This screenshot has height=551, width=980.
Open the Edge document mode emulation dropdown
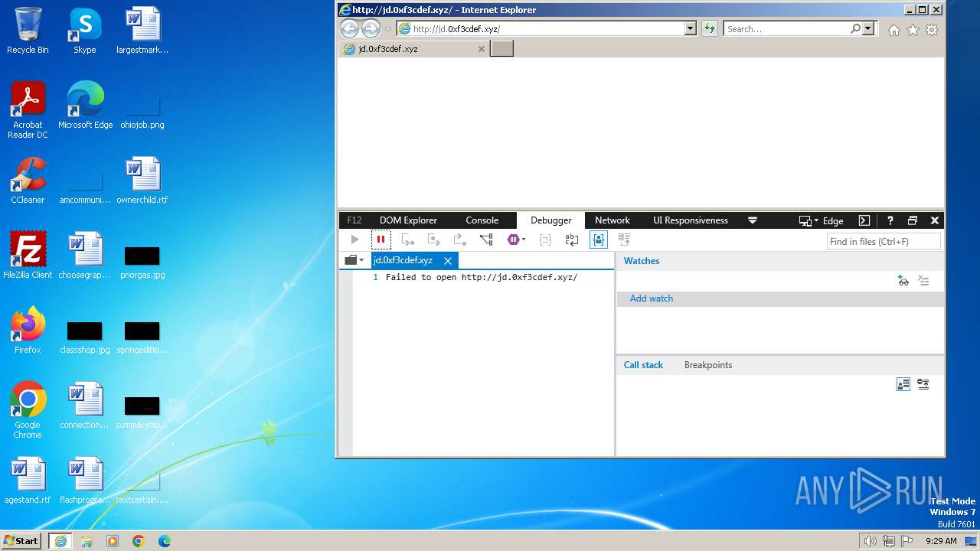pos(822,220)
